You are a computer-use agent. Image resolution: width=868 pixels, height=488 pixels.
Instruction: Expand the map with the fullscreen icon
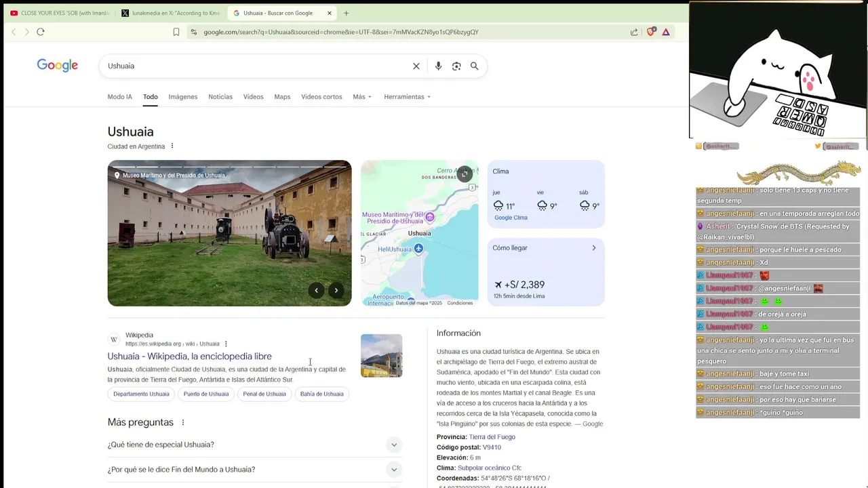coord(465,174)
